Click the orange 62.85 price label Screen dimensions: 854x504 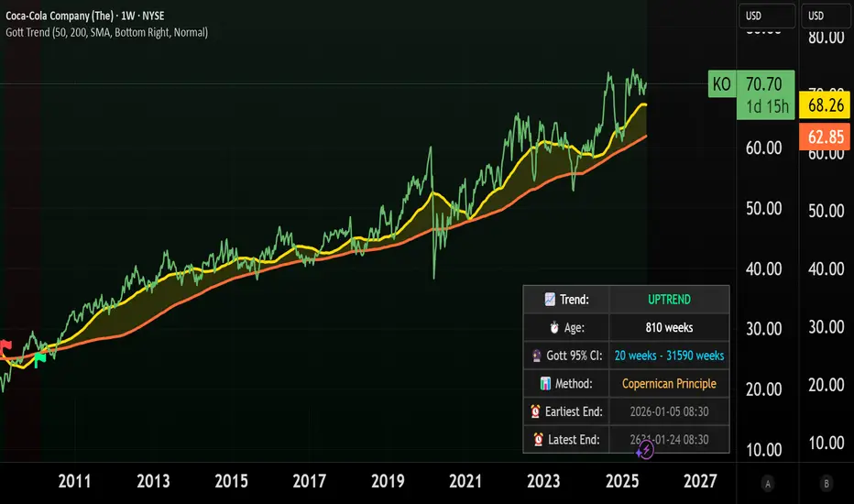[825, 137]
